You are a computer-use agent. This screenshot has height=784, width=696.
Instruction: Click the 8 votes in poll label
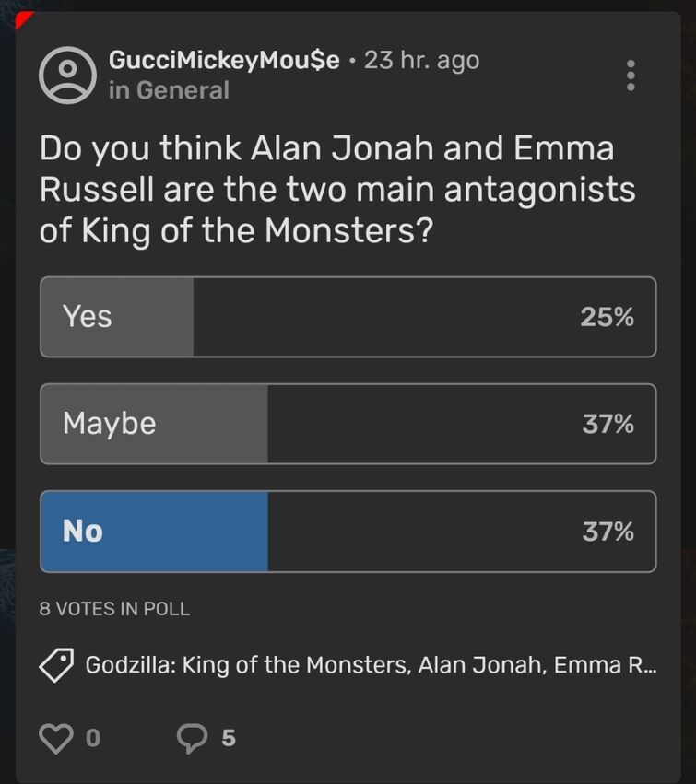(x=114, y=609)
